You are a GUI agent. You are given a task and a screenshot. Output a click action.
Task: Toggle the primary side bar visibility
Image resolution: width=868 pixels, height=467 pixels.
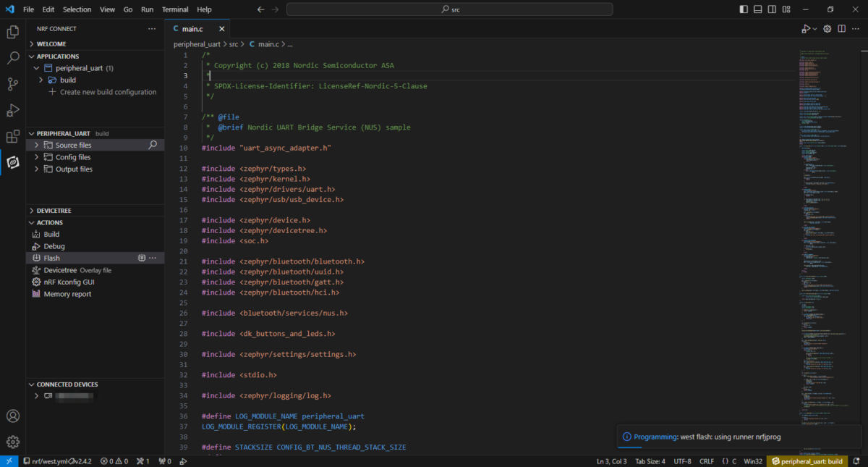click(744, 9)
